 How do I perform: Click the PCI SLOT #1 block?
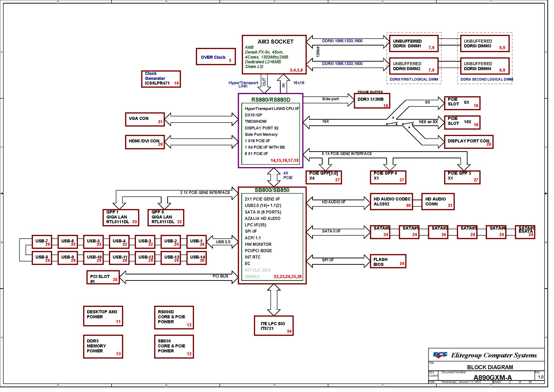pyautogui.click(x=103, y=277)
